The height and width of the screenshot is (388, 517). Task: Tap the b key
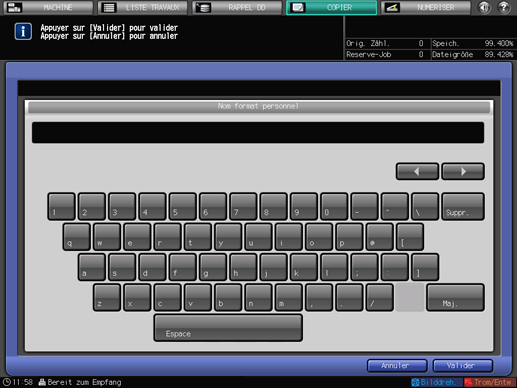pos(228,297)
